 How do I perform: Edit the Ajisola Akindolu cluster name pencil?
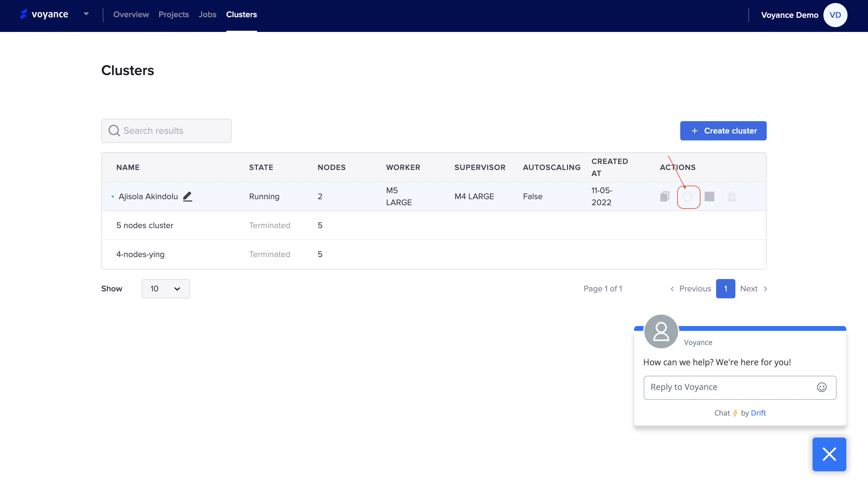point(187,196)
